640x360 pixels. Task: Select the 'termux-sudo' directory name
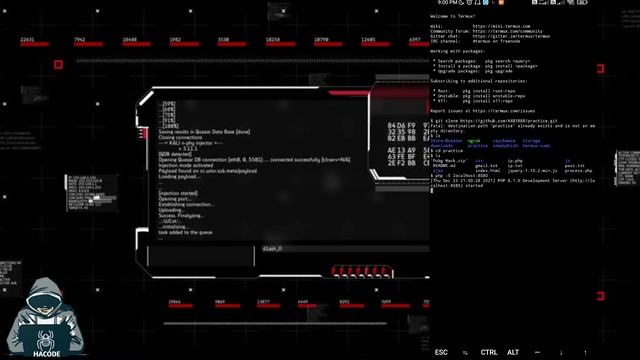(536, 146)
